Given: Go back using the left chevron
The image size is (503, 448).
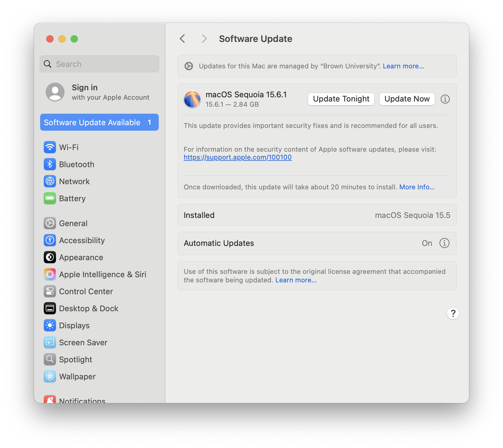Looking at the screenshot, I should coord(182,39).
